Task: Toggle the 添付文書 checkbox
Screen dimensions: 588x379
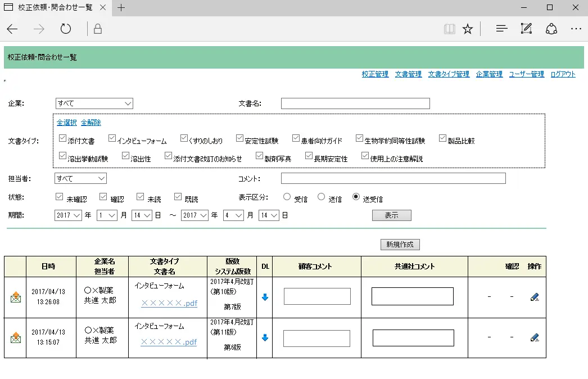Action: click(62, 138)
